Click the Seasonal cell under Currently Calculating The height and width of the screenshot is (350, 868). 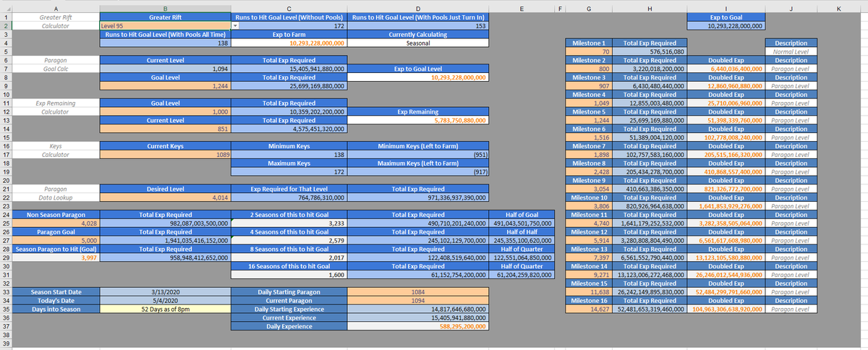click(x=418, y=43)
